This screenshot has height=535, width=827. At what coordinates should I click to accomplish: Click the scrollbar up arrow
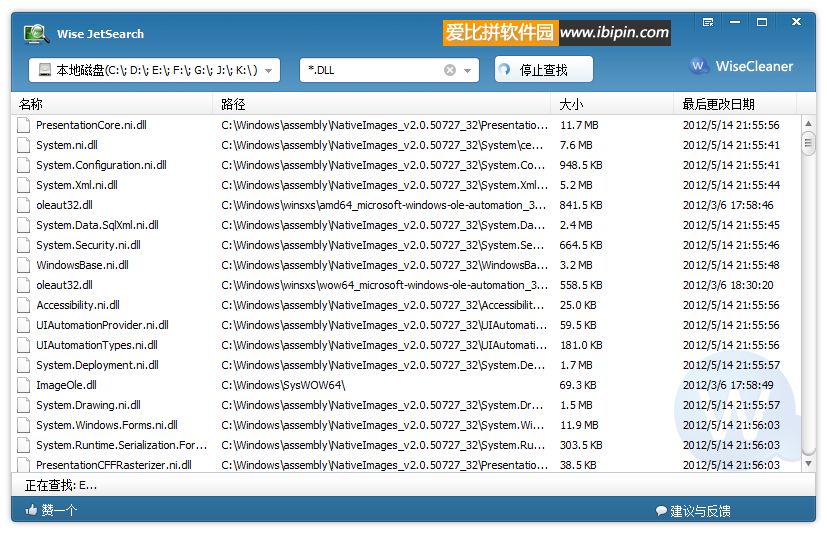pos(808,123)
